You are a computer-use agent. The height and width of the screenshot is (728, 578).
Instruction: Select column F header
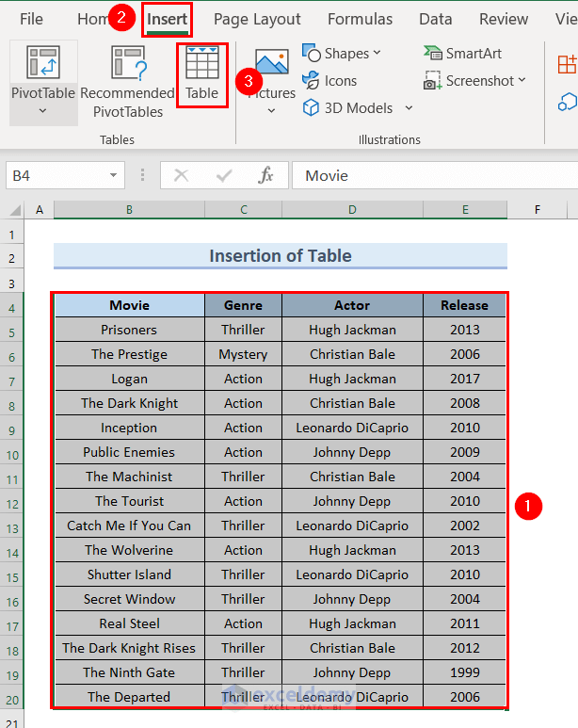point(538,210)
